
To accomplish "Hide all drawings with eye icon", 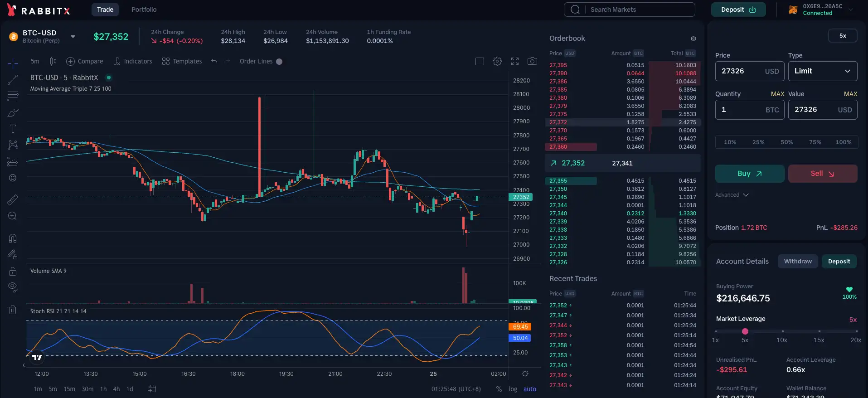I will click(13, 286).
